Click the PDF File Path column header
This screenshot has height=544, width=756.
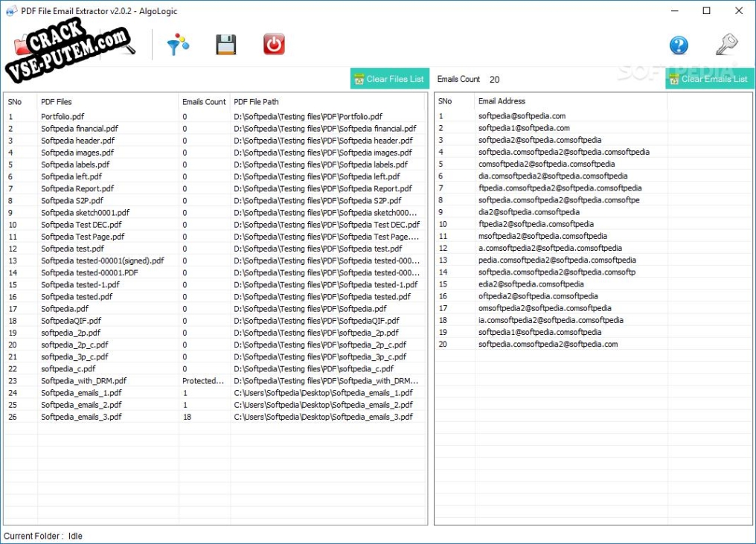click(x=327, y=102)
